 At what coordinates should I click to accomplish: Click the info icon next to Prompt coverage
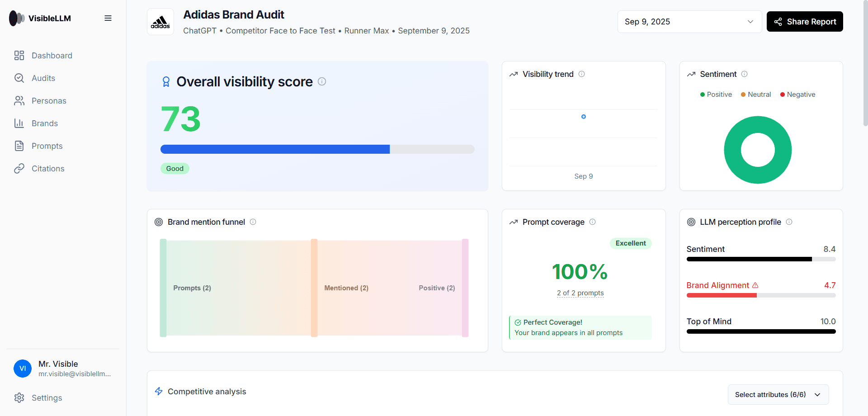pos(593,222)
